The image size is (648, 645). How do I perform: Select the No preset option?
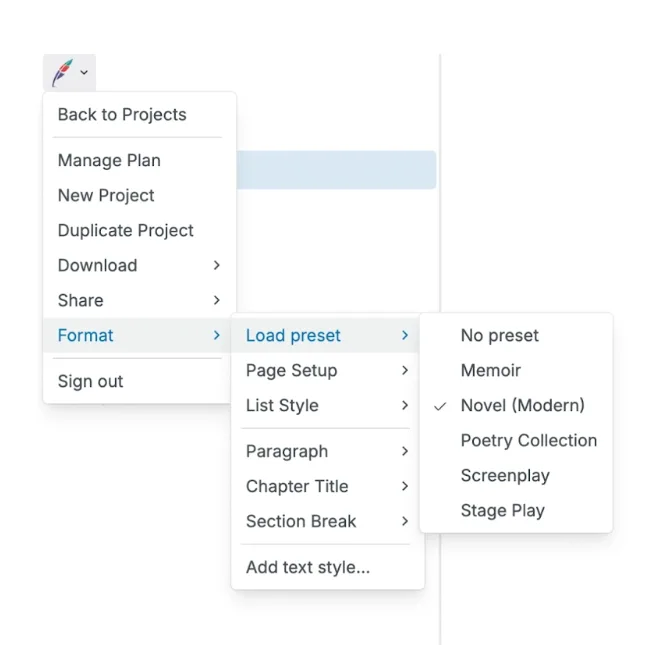[499, 335]
